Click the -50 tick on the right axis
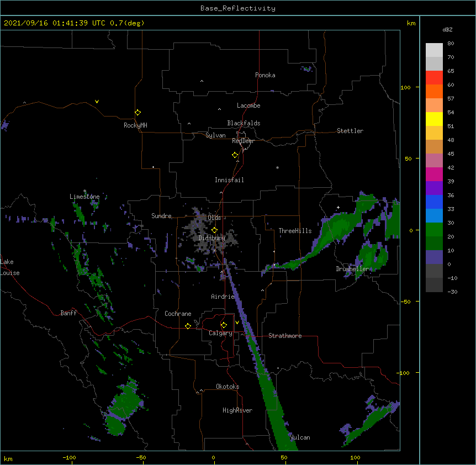 pos(405,302)
